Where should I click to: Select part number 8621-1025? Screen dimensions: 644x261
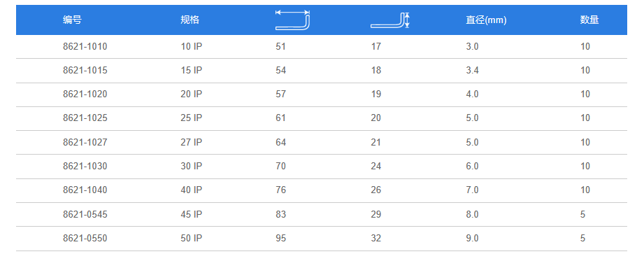(85, 118)
